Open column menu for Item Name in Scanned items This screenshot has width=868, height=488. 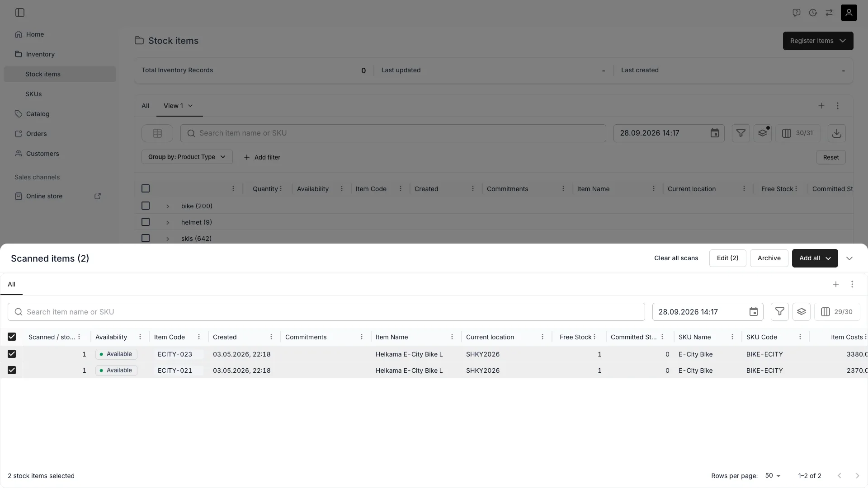pos(452,337)
